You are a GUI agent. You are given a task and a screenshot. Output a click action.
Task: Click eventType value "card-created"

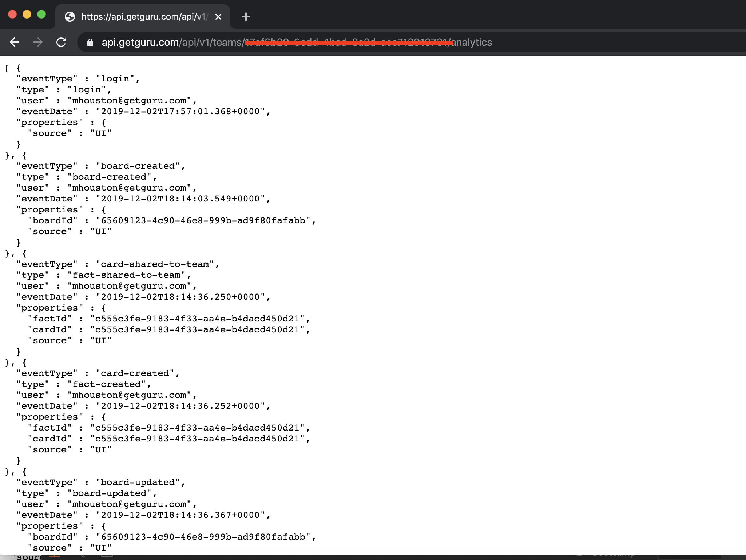(x=135, y=373)
